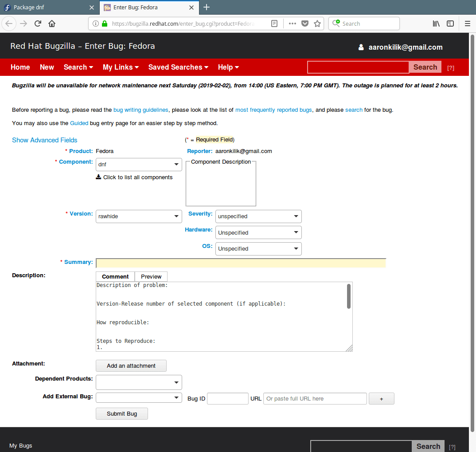The image size is (476, 452).
Task: Open the Help menu
Action: 228,67
